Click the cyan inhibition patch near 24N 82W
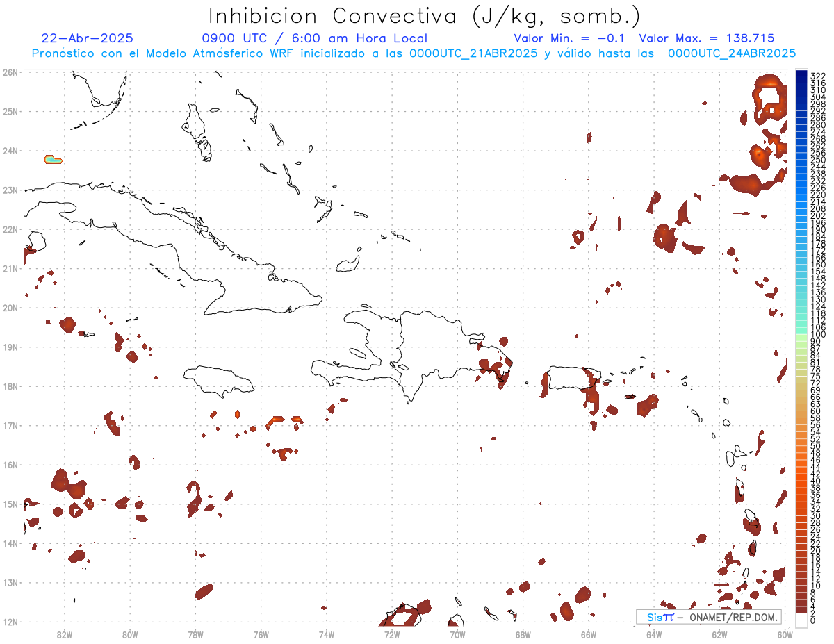 pos(53,160)
